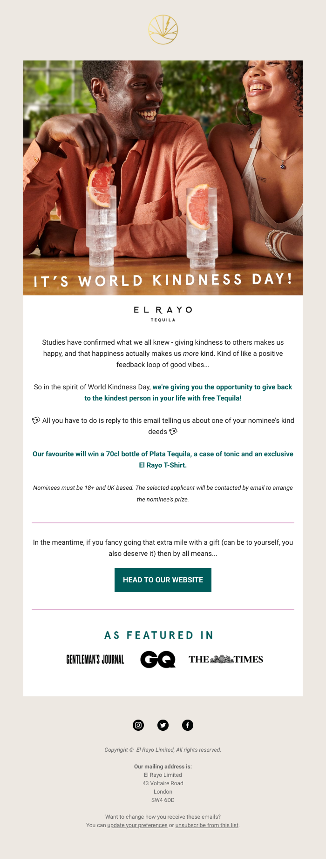The height and width of the screenshot is (868, 326).
Task: Click the El Rayo Tequila wordmark
Action: tap(163, 313)
